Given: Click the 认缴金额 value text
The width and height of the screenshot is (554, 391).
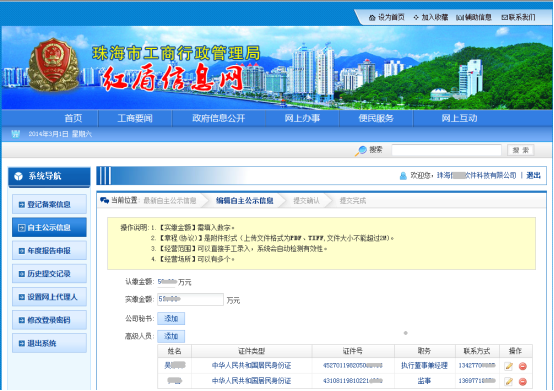Looking at the screenshot, I should (167, 282).
